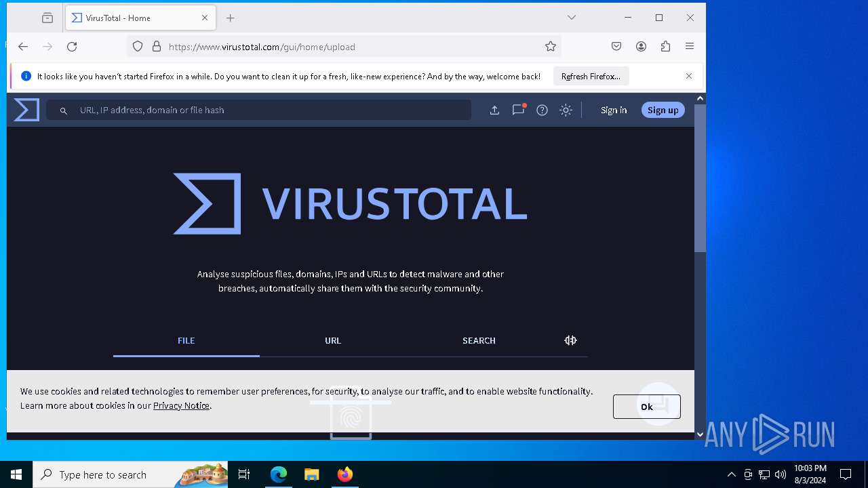Open the network tray icon
868x488 pixels.
764,474
